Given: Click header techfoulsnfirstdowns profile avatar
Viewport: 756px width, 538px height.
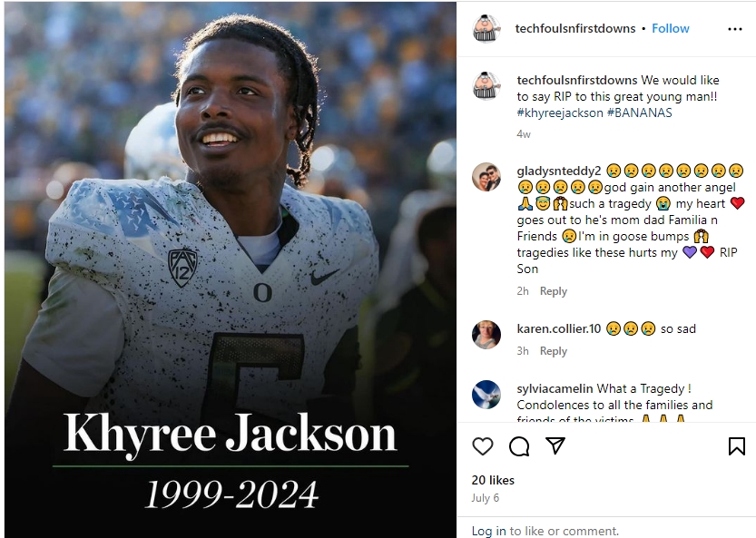Looking at the screenshot, I should 486,28.
